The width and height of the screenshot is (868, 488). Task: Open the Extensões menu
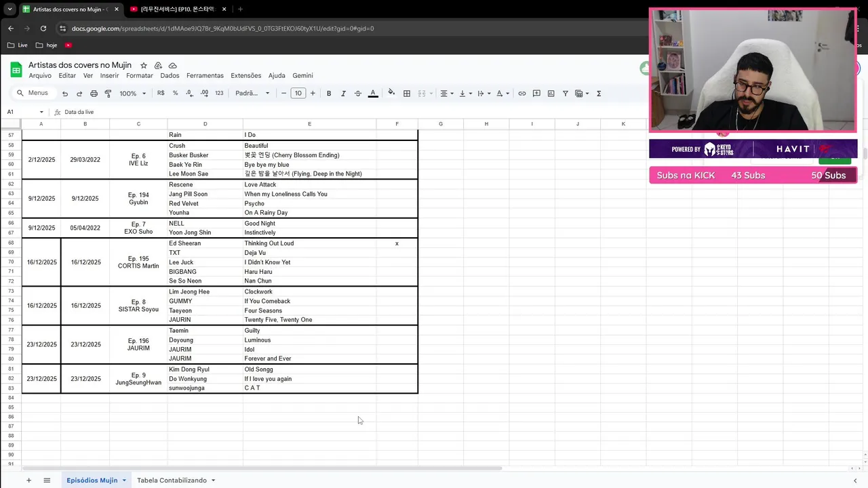click(245, 75)
